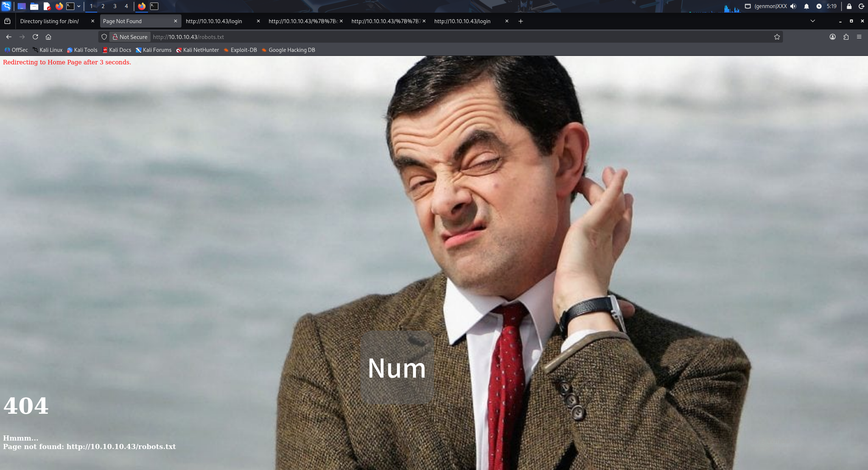Click the Not Secure badge in the address bar

coord(130,37)
